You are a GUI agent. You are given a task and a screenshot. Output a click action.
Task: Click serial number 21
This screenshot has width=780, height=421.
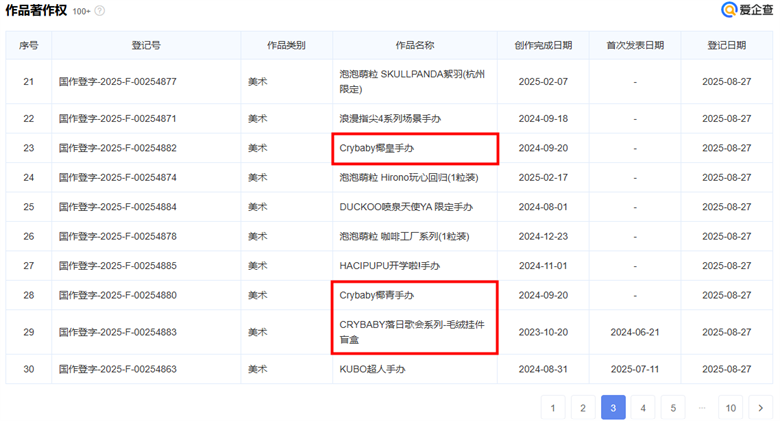tap(28, 82)
